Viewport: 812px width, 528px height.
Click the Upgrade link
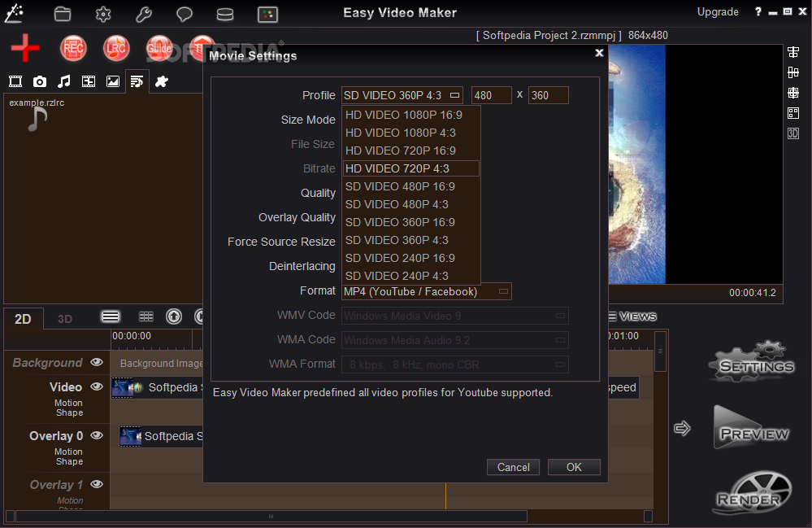click(717, 12)
